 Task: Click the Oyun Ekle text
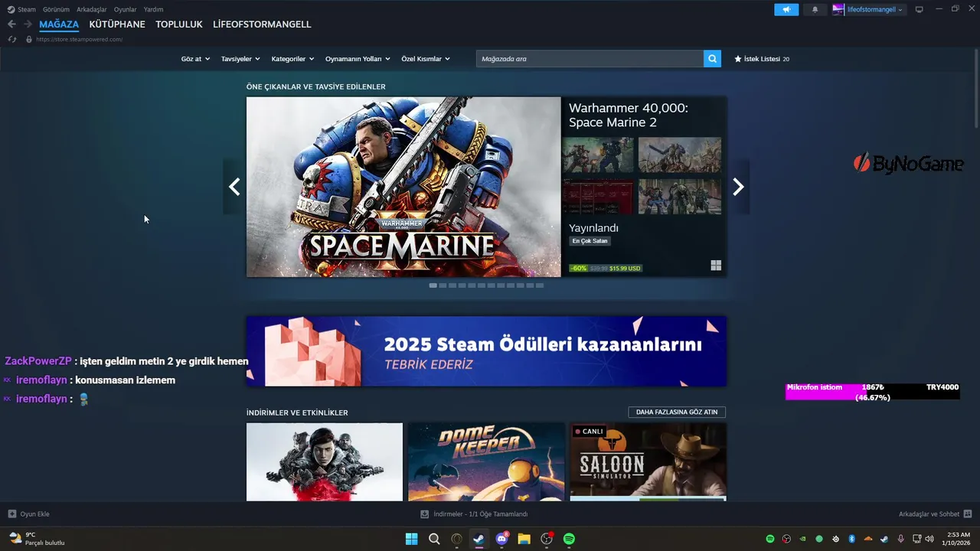point(34,514)
